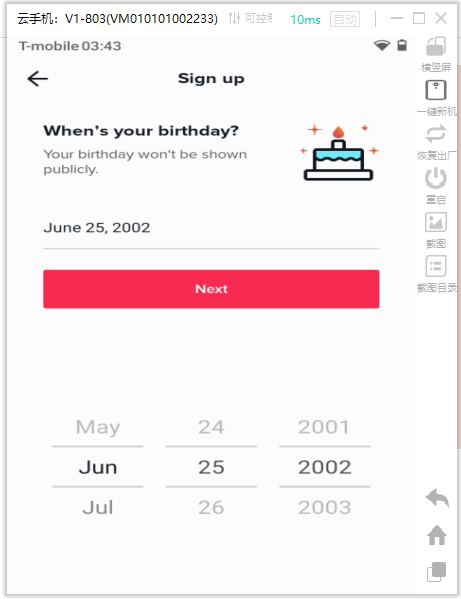The image size is (461, 599).
Task: Toggle the 自动 auto mode button
Action: coord(345,19)
